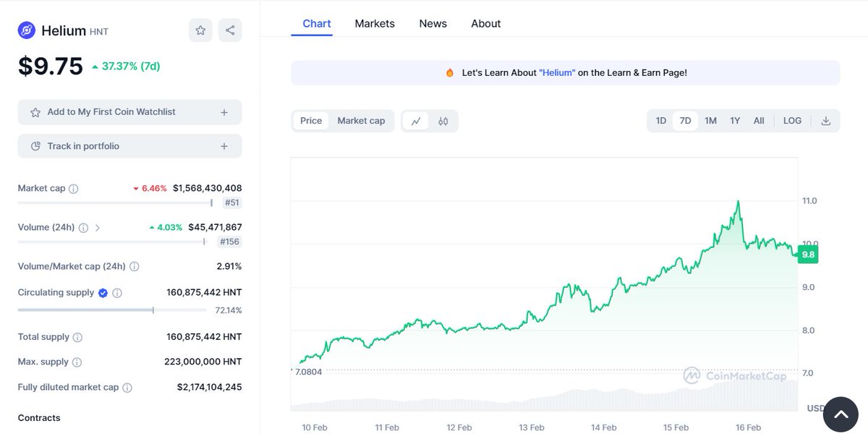Open the Fully diluted market cap info icon
This screenshot has height=434, width=868.
(127, 388)
